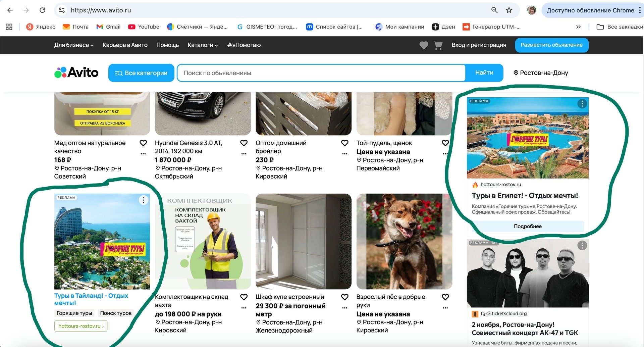Viewport: 644px width, 347px height.
Task: Expand the "Каталоги" dropdown menu
Action: (x=203, y=45)
